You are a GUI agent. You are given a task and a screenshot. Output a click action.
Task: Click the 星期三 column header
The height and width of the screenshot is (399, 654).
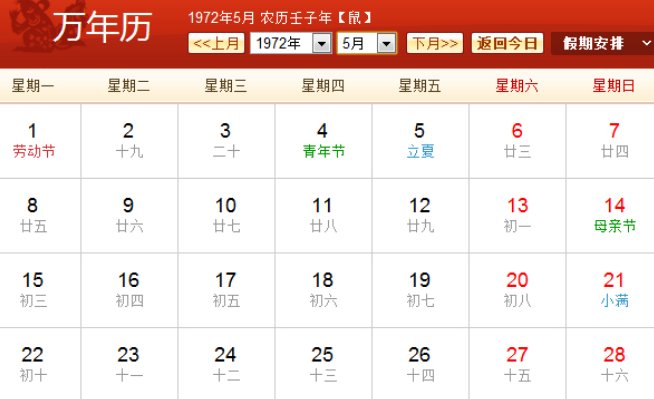coord(226,86)
